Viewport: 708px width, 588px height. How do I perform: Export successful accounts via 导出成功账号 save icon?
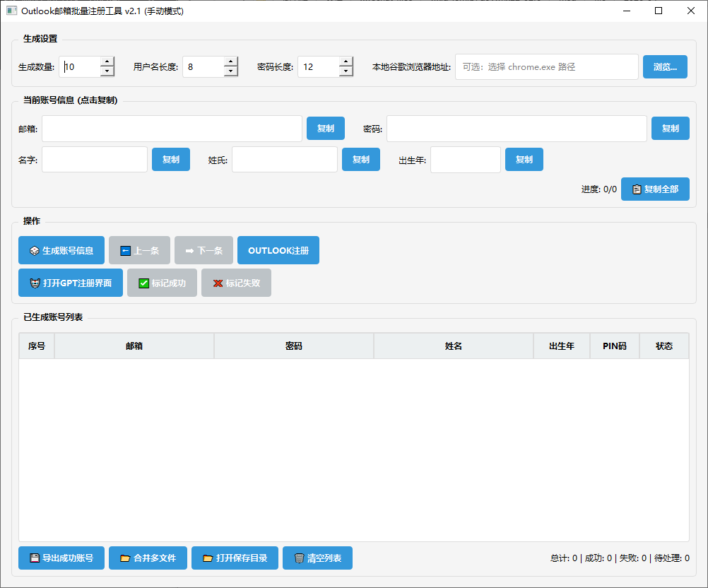pyautogui.click(x=61, y=558)
